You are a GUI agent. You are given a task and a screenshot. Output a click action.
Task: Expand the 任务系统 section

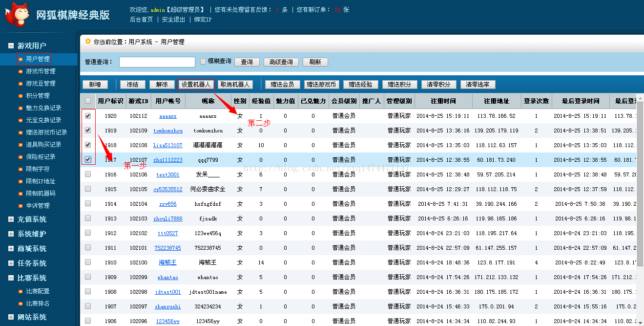coord(11,263)
